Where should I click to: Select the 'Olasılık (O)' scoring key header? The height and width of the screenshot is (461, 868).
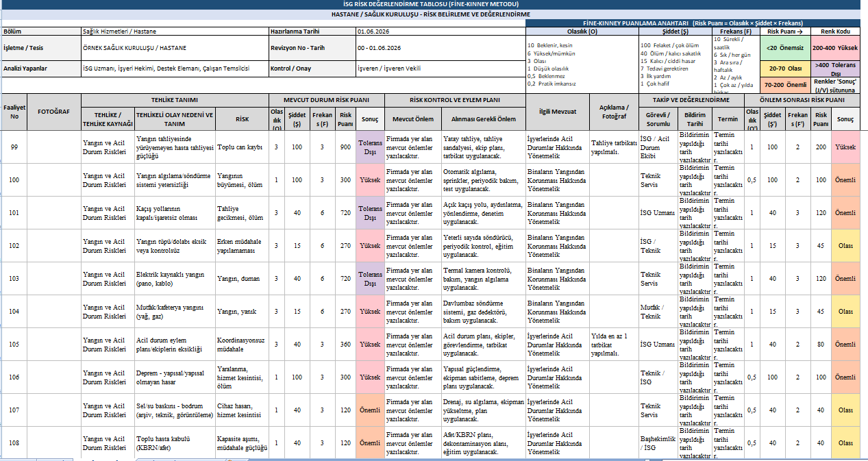582,32
